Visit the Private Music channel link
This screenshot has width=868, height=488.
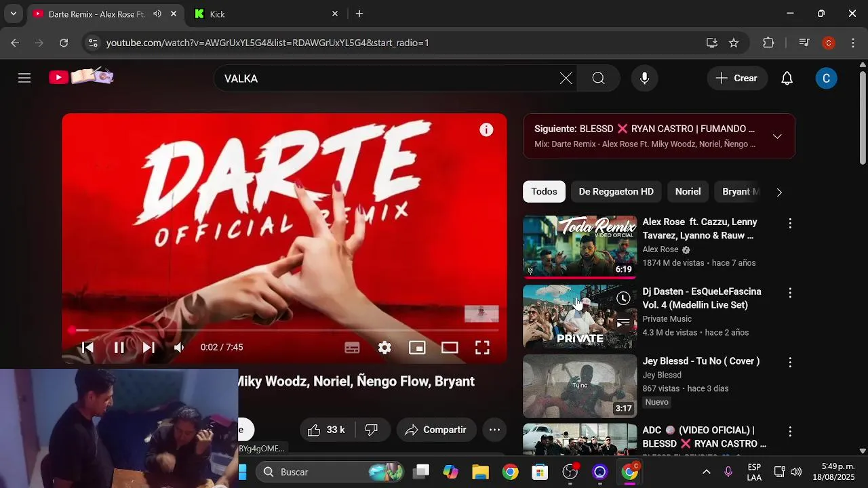(667, 319)
